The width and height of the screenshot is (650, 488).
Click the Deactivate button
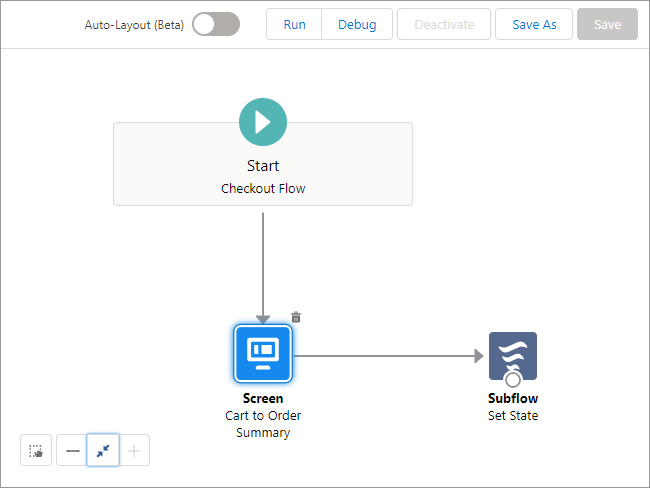[x=444, y=25]
